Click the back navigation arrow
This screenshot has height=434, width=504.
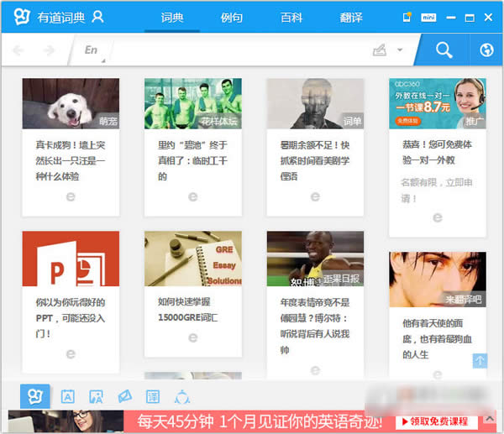[x=19, y=50]
